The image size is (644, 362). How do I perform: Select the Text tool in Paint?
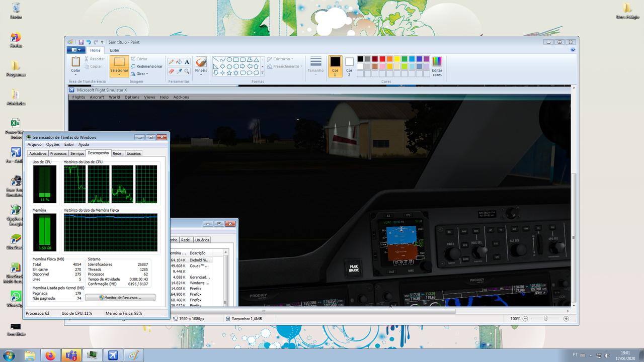(187, 62)
